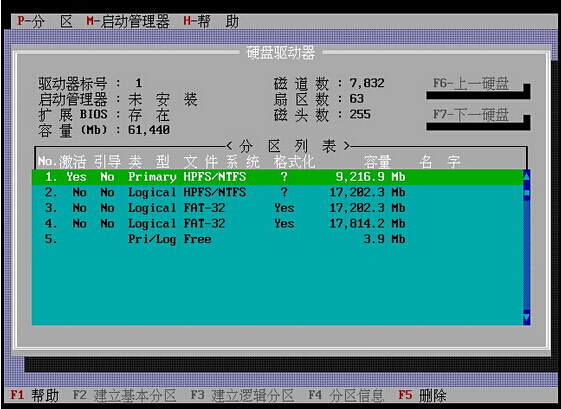This screenshot has width=561, height=409.
Task: Select the Pri/Log Free space row
Action: (x=277, y=239)
